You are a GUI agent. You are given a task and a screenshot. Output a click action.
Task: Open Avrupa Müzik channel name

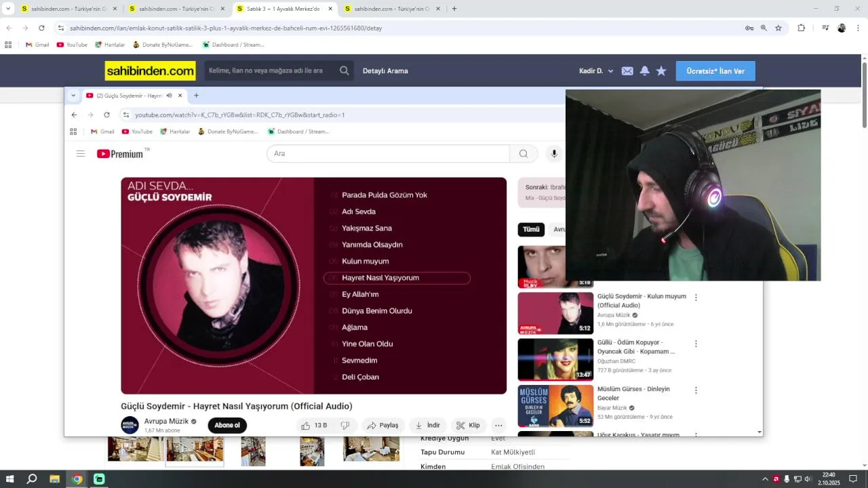coord(166,421)
